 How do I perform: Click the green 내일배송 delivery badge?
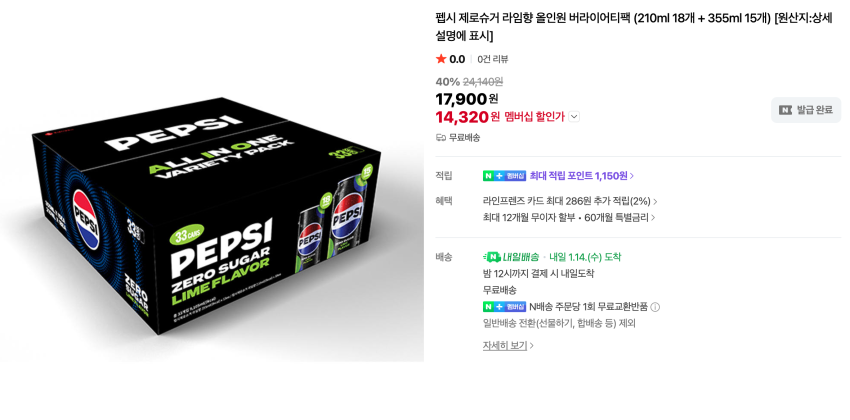(511, 256)
